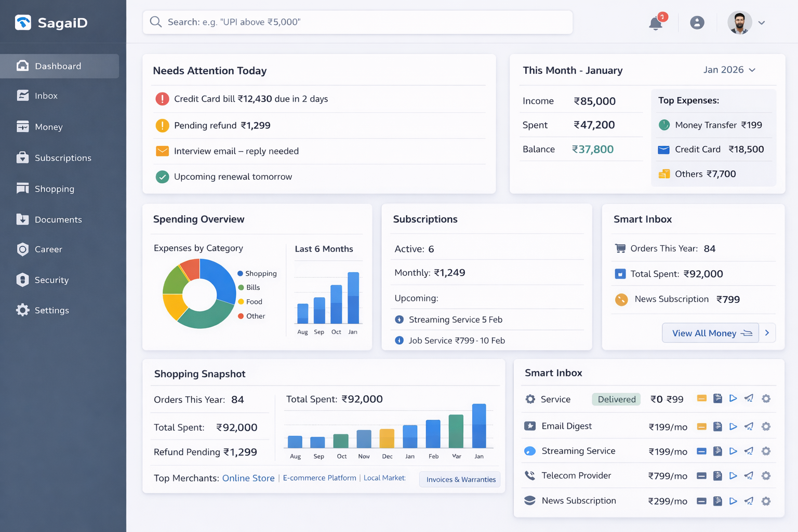Click the send icon on Email Digest row
The width and height of the screenshot is (798, 532).
(x=749, y=426)
